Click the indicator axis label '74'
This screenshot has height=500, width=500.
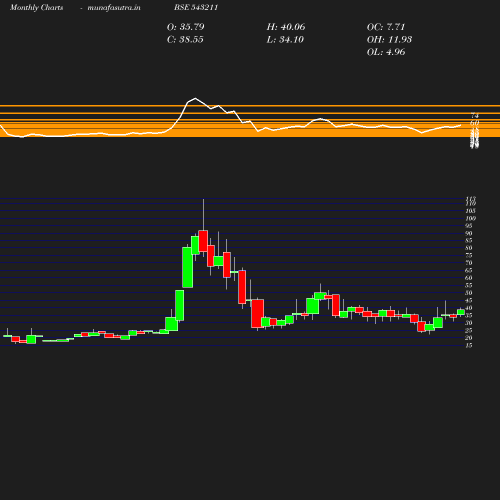tap(475, 116)
